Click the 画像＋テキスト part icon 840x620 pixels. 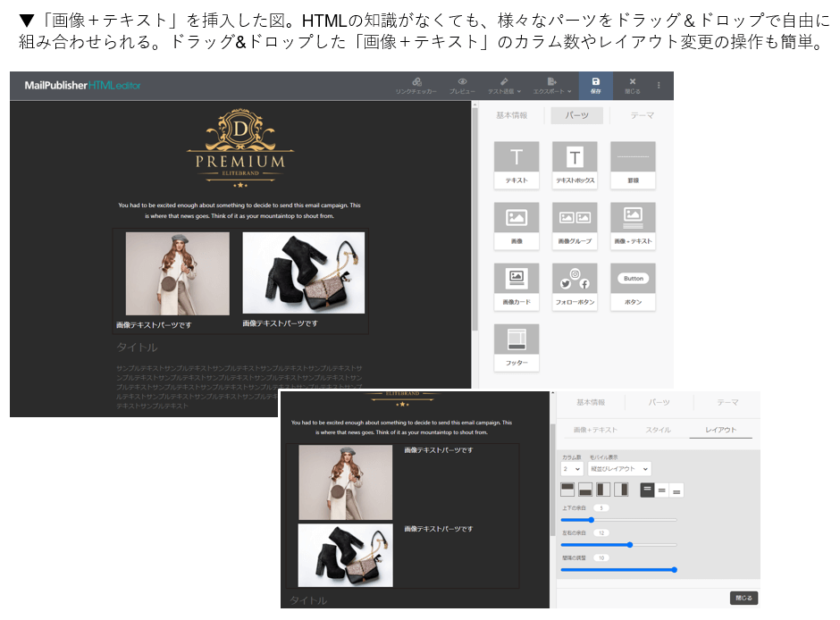[x=633, y=224]
